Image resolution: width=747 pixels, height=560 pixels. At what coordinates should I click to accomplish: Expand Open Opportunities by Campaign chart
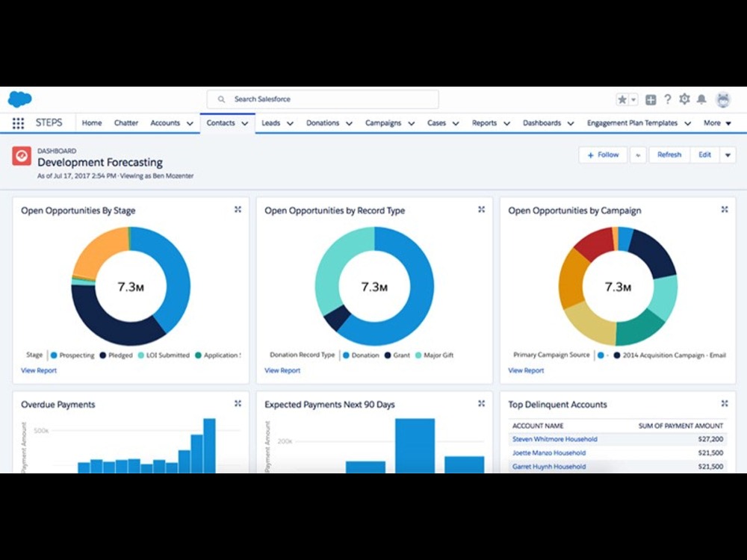point(725,210)
